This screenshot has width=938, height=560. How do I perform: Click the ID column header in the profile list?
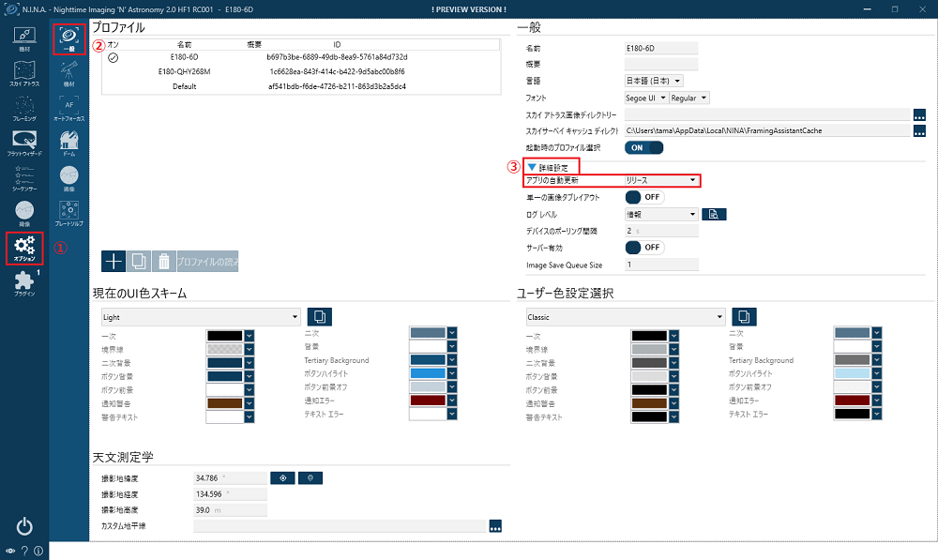click(337, 45)
